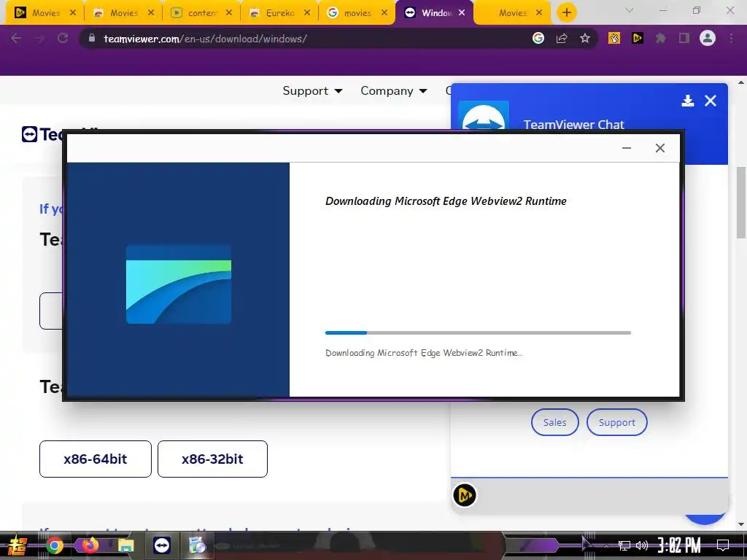
Task: Show hidden tray icons chevron
Action: click(x=606, y=545)
